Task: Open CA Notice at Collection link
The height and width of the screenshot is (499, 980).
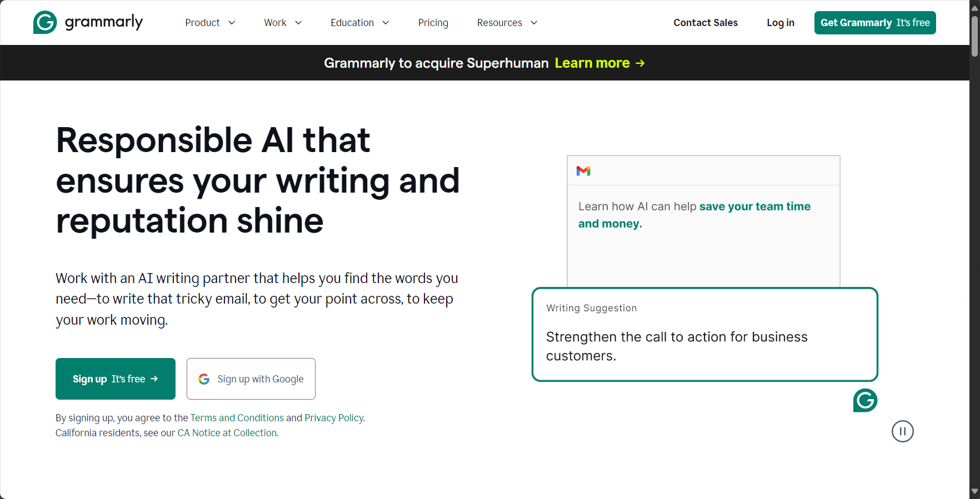Action: tap(227, 433)
